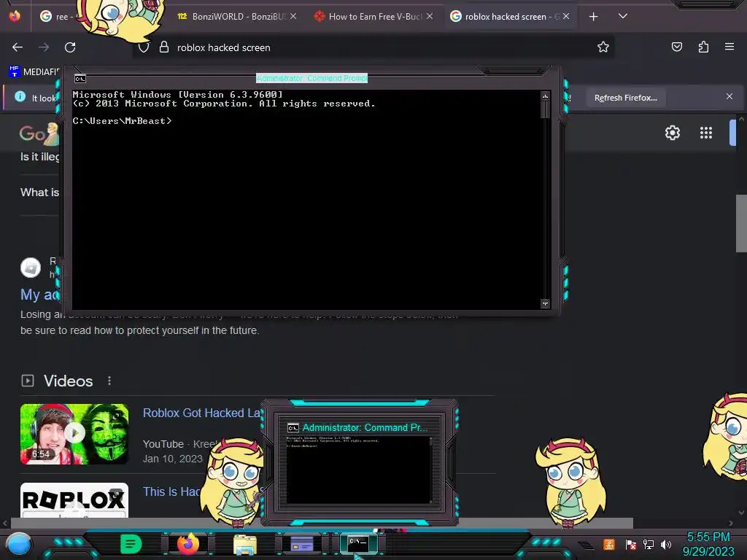Click the shield tracking protection icon
Screen dimensions: 747x560
[x=144, y=47]
